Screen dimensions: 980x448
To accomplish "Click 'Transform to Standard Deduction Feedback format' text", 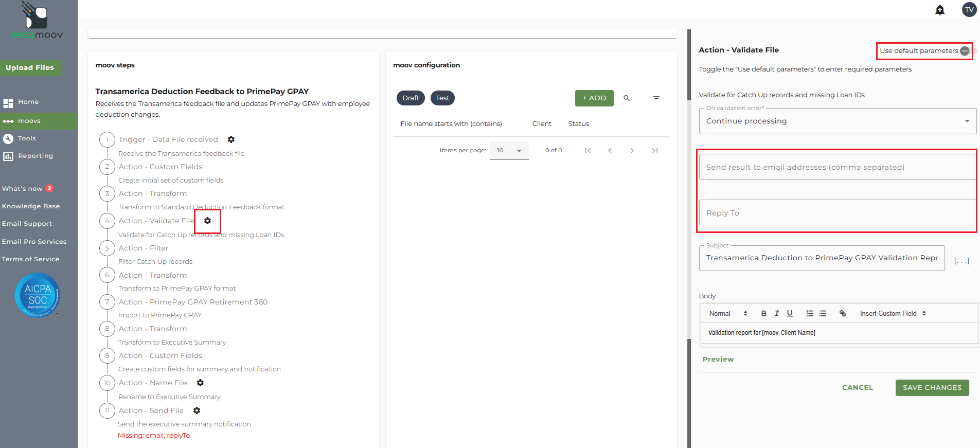I will (x=201, y=207).
